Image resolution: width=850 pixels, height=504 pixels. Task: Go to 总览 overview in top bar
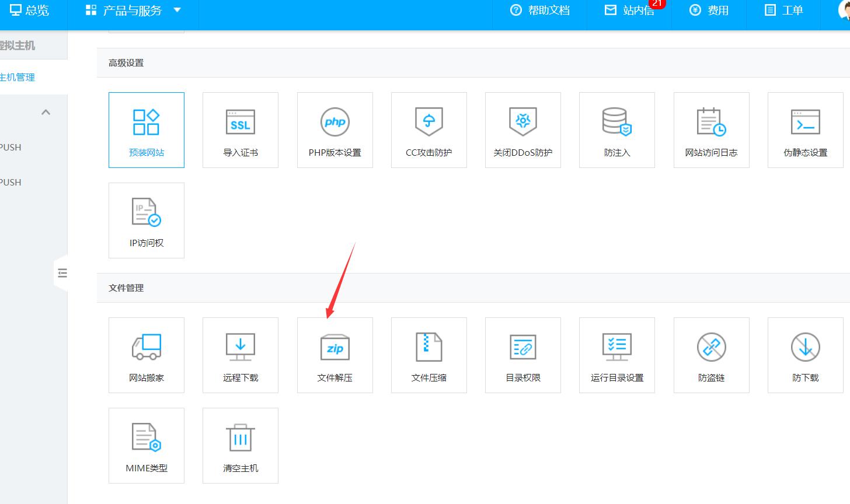coord(29,10)
